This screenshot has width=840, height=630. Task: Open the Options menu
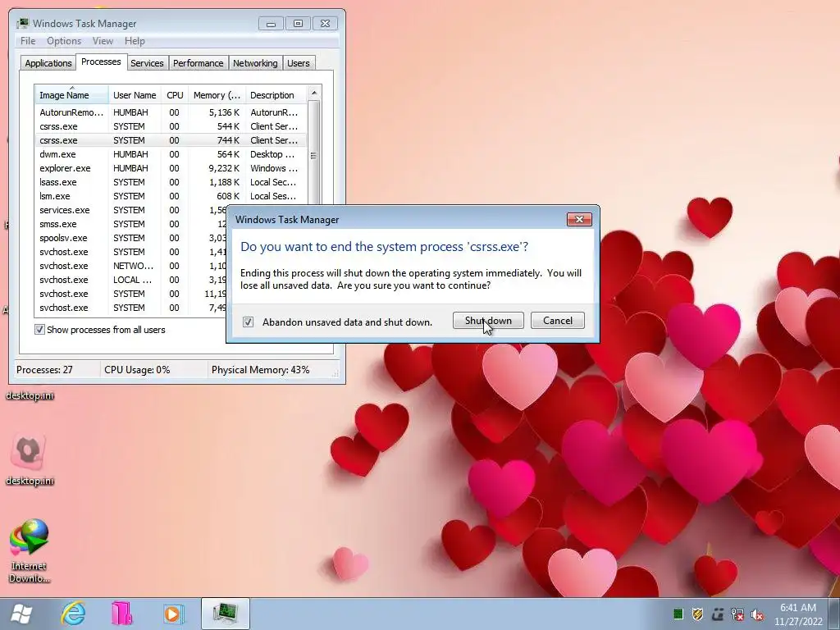click(x=64, y=41)
